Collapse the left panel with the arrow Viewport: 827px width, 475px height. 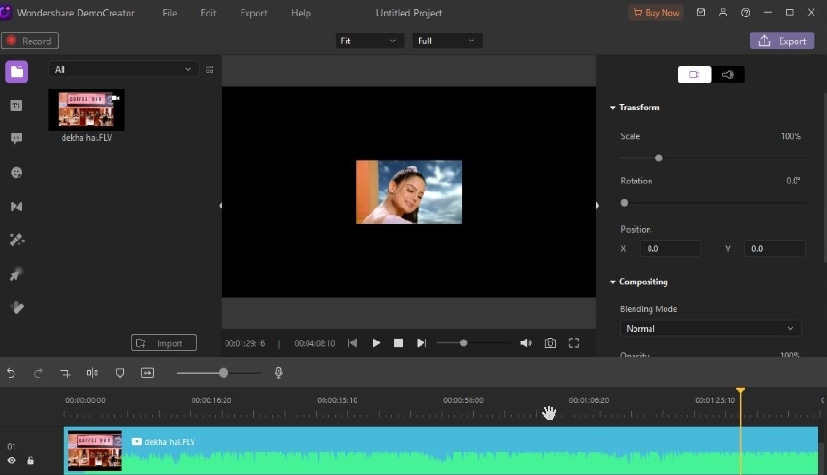click(x=220, y=206)
